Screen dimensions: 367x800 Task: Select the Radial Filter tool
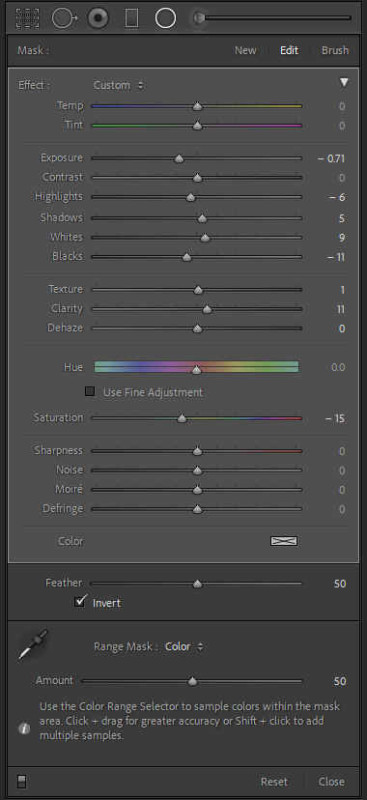(165, 19)
